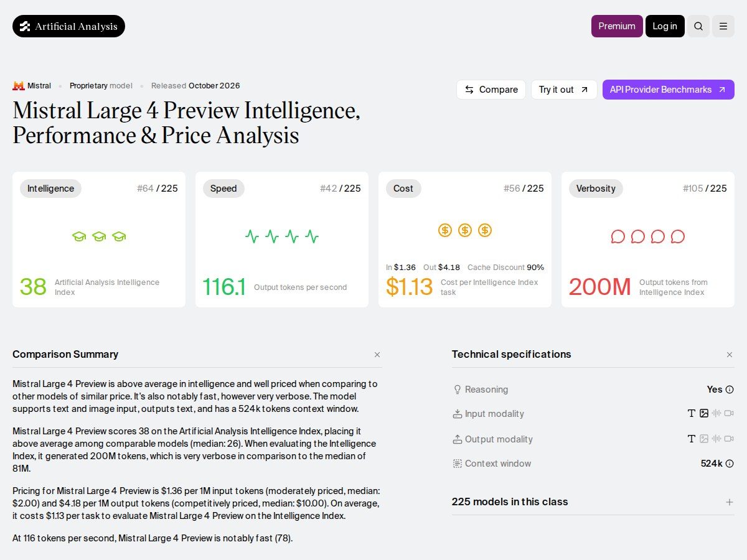Image resolution: width=747 pixels, height=560 pixels.
Task: Close the Technical specifications panel
Action: point(730,355)
